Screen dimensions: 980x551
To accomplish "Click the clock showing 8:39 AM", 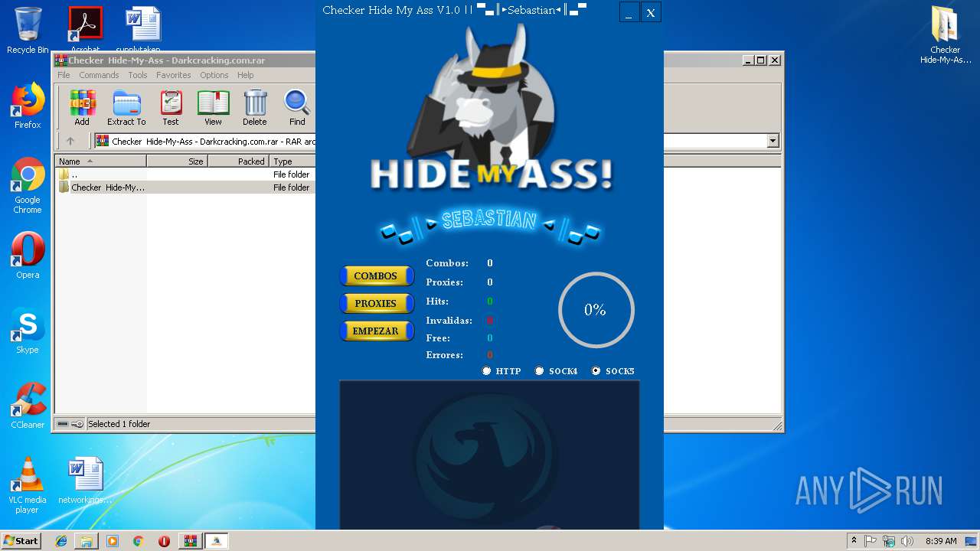I will click(940, 541).
